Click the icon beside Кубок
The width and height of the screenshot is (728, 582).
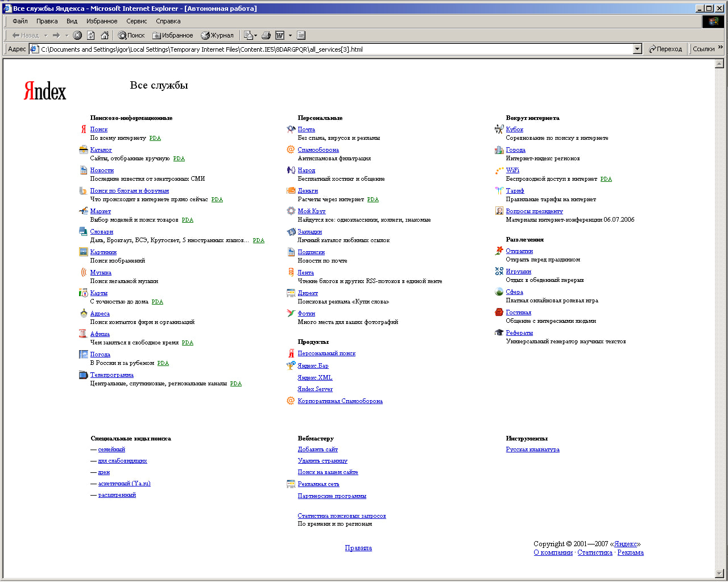coord(499,130)
